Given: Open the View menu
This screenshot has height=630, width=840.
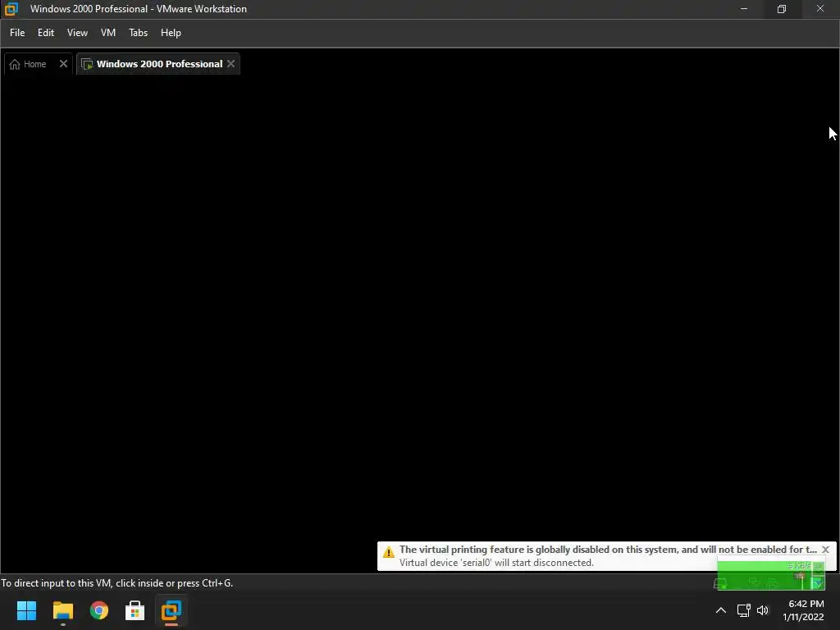Looking at the screenshot, I should [77, 33].
